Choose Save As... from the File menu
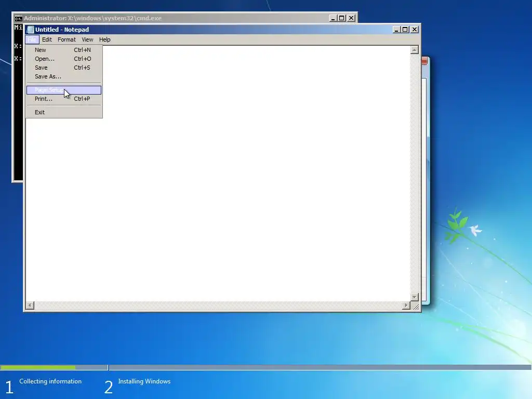 64,76
